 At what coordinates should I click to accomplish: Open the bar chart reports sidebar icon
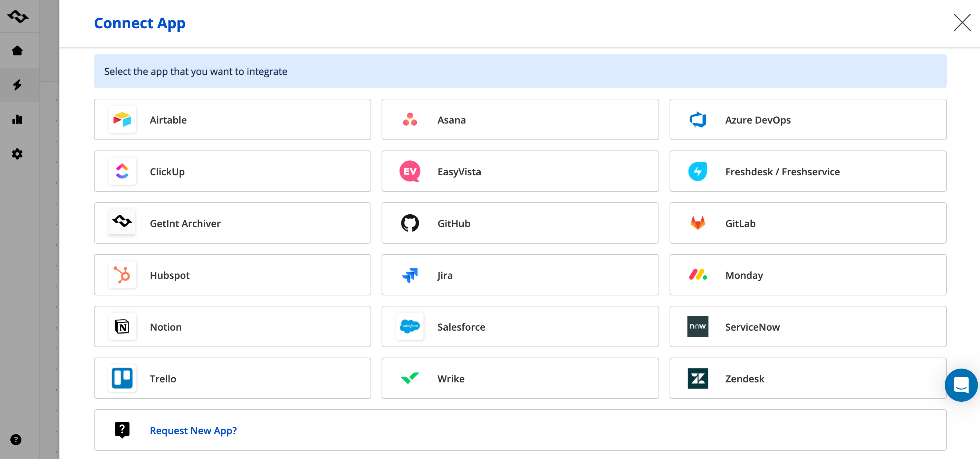pyautogui.click(x=17, y=119)
